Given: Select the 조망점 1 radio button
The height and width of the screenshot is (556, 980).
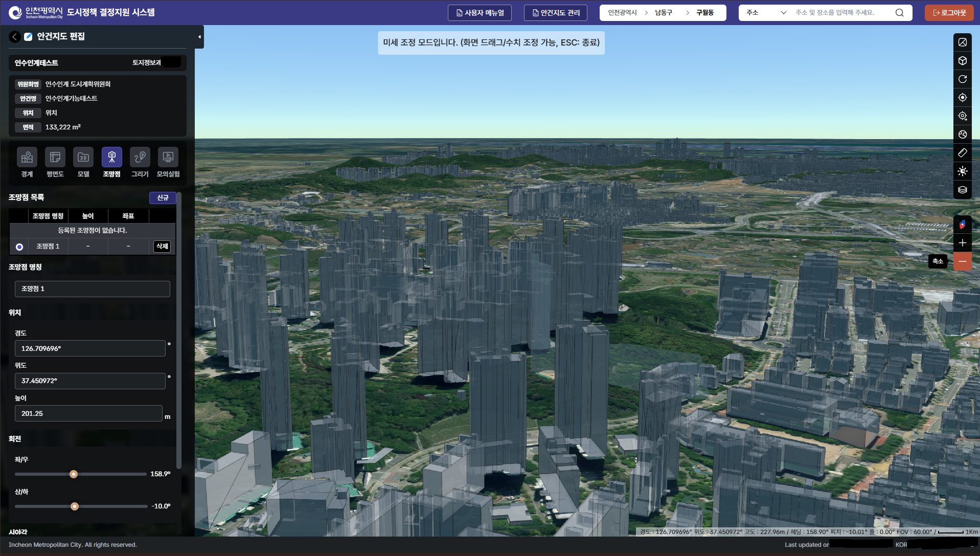Looking at the screenshot, I should (19, 247).
